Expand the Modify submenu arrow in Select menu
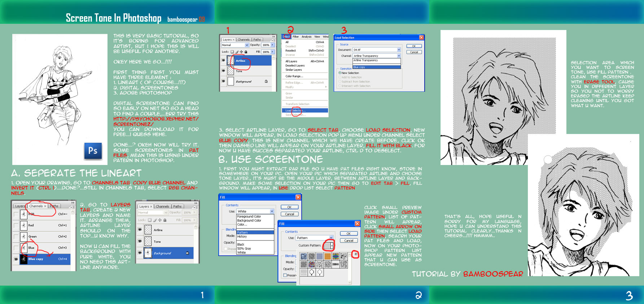644x304 pixels. pos(326,87)
